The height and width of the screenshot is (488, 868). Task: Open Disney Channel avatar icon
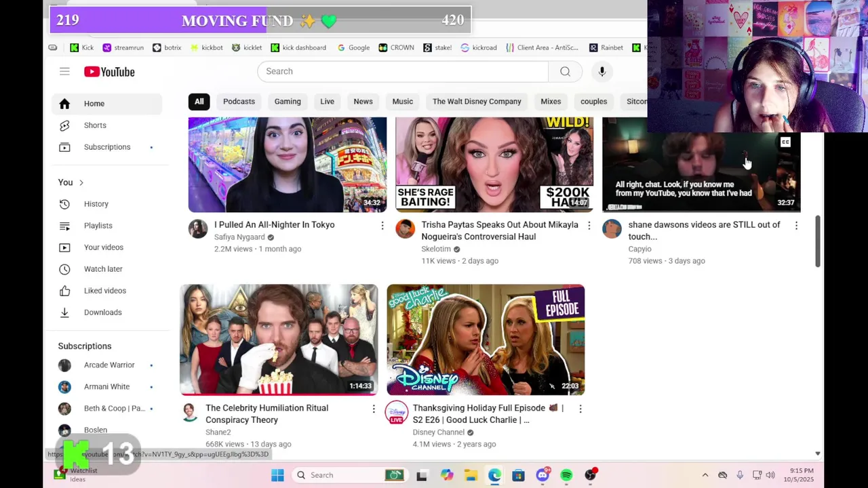click(397, 412)
